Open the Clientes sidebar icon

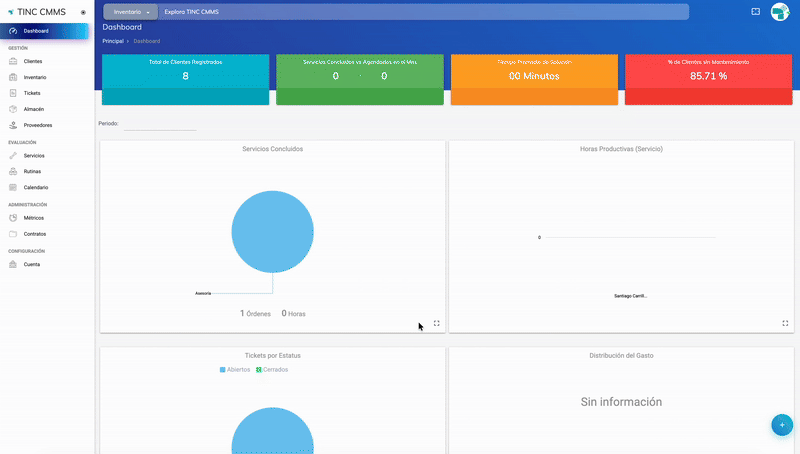pyautogui.click(x=13, y=61)
